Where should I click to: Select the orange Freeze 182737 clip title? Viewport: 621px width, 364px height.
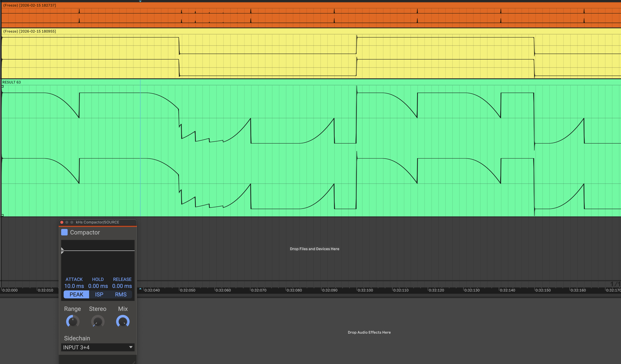30,5
